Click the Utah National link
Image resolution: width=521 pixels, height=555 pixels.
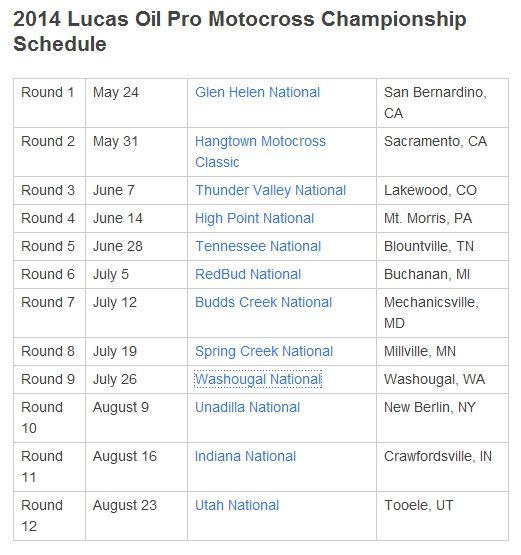(x=237, y=505)
